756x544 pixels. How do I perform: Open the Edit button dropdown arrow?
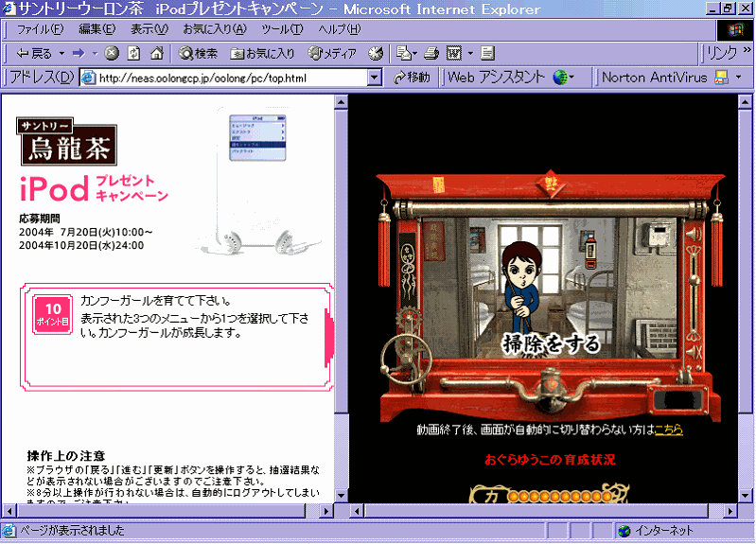point(470,54)
